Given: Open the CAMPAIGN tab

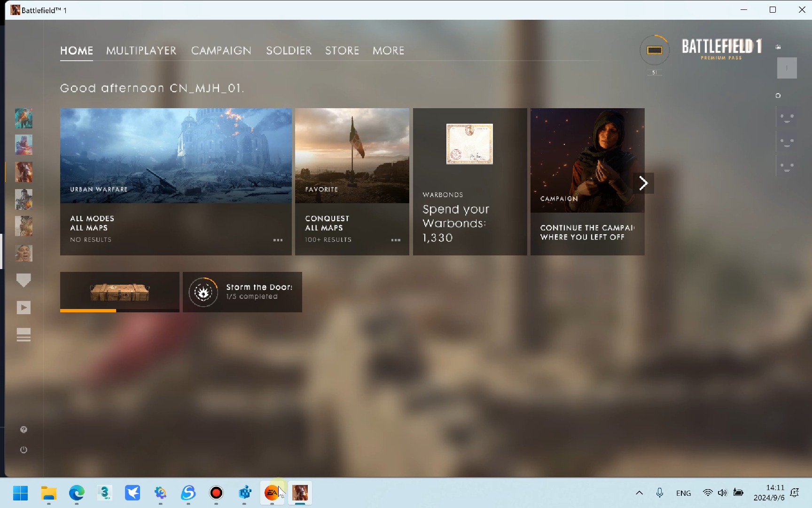Looking at the screenshot, I should tap(221, 50).
